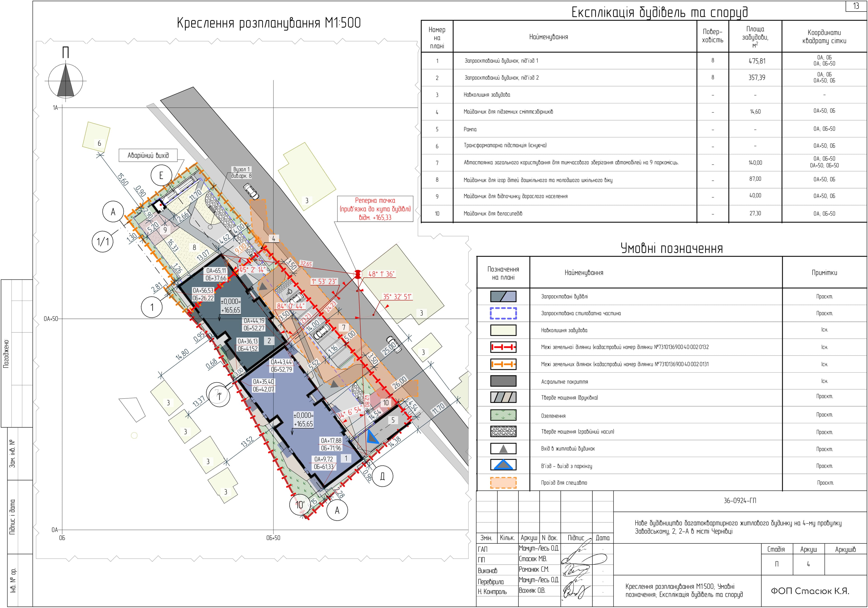Click the designed buildings legend swatch
The width and height of the screenshot is (868, 608).
tap(503, 296)
